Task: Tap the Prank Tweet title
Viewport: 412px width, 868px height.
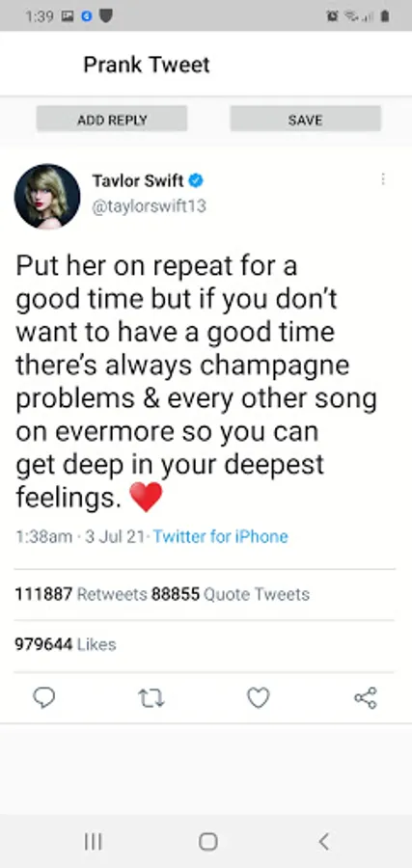Action: (147, 65)
